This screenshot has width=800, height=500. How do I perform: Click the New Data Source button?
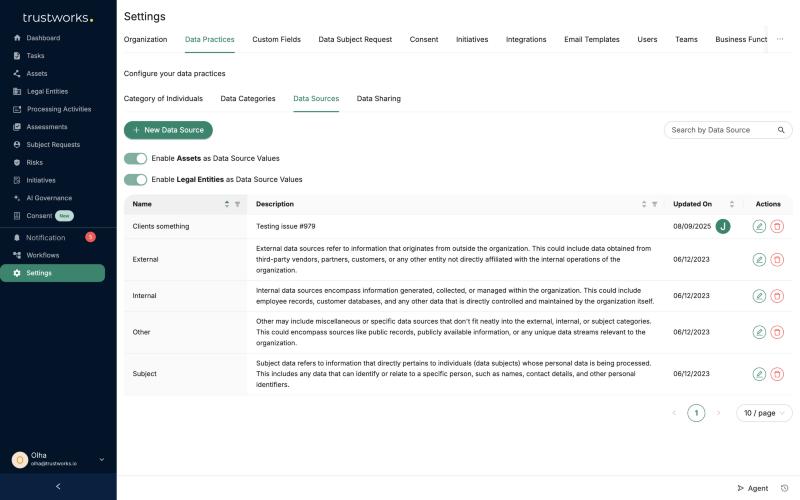[x=168, y=130]
